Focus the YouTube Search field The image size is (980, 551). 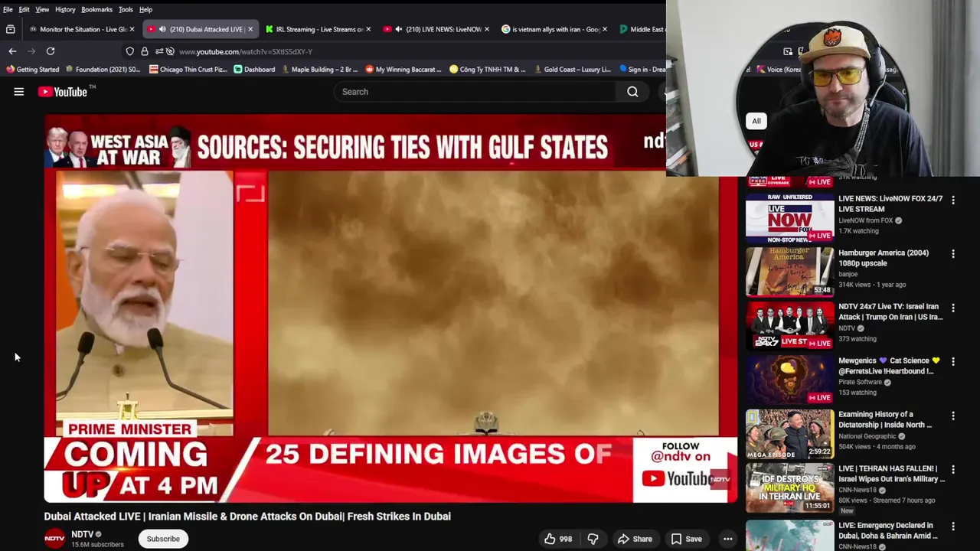pyautogui.click(x=475, y=92)
